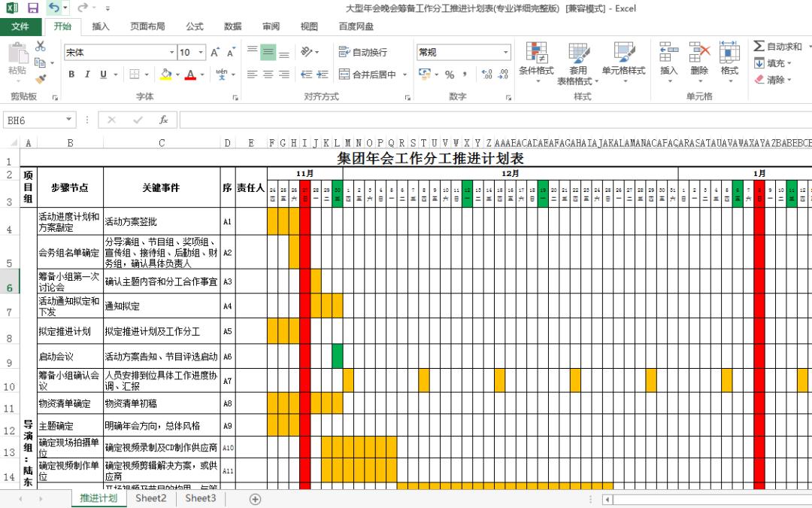Switch to the 插入 ribbon tab
812x508 pixels.
pos(102,26)
